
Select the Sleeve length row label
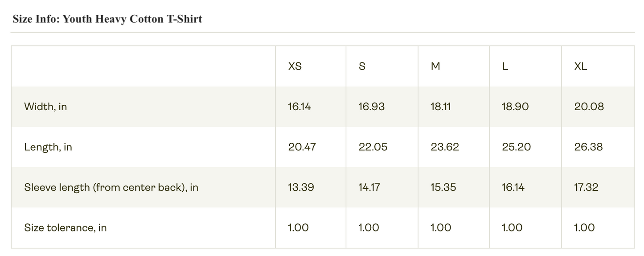[111, 187]
